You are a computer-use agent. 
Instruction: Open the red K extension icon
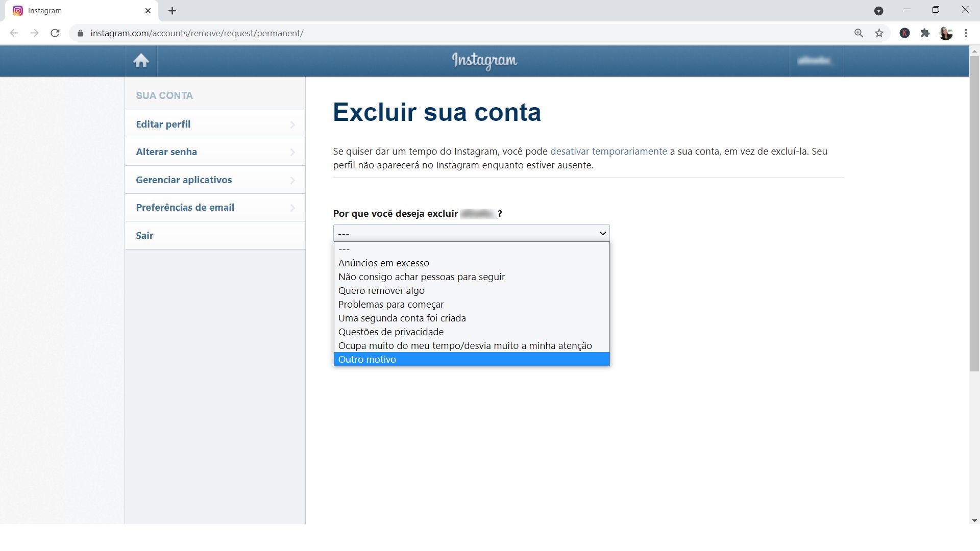tap(904, 33)
